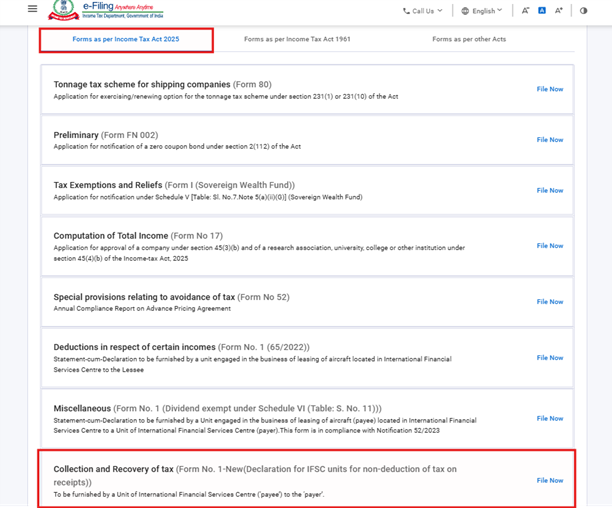
Task: Click File Now for Computation of Total Income
Action: 549,246
